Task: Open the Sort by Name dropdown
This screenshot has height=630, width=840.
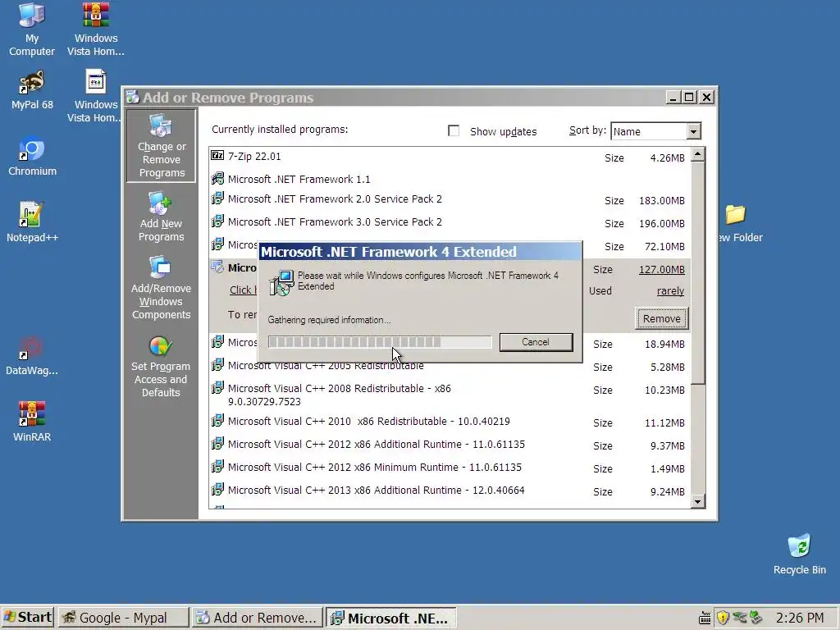Action: coord(693,131)
